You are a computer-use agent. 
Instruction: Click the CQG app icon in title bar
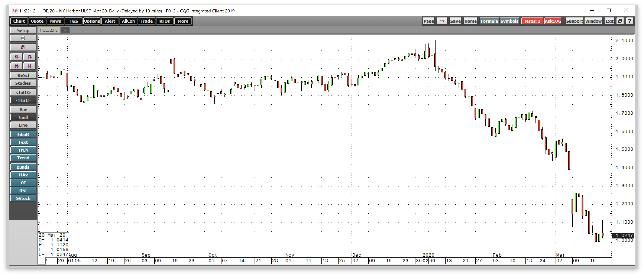click(x=15, y=11)
